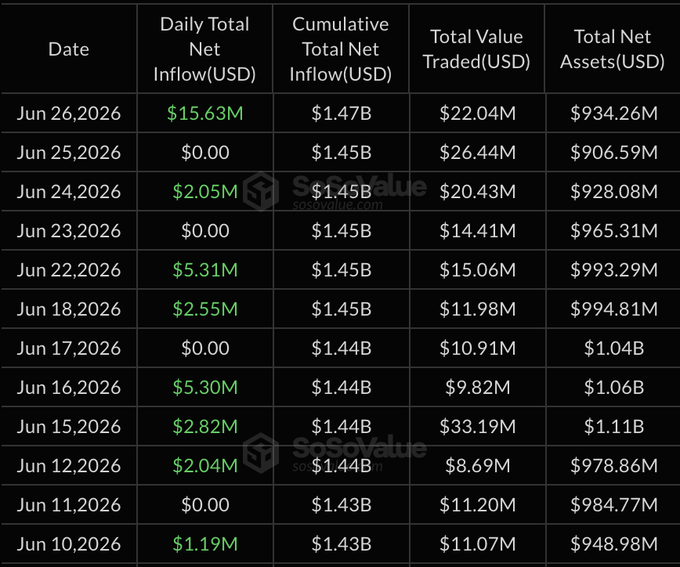Click the $0.00 inflow on Jun 25,2026 row

(205, 152)
